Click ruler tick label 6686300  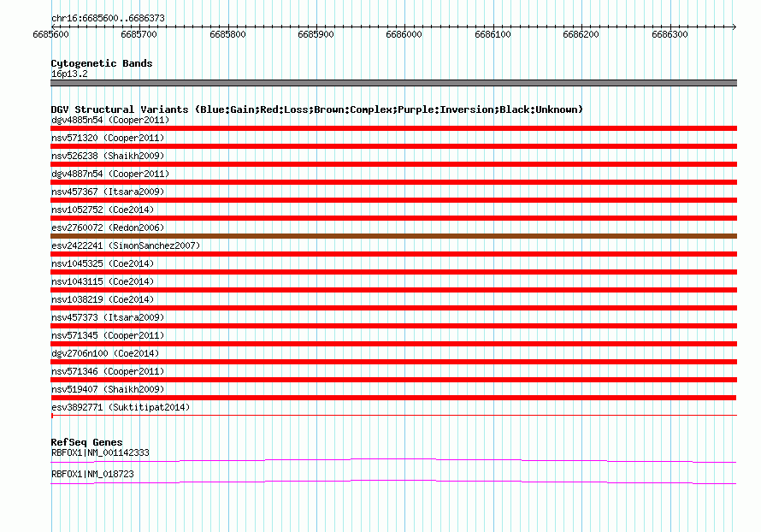(x=670, y=34)
